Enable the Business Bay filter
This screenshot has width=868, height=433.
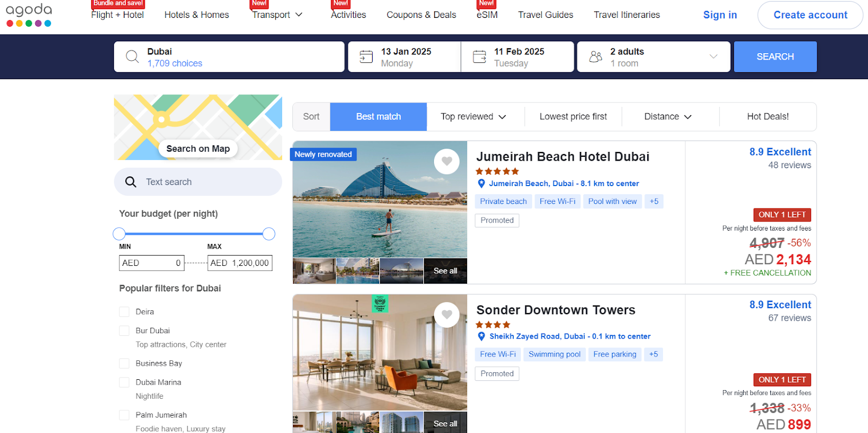click(124, 363)
